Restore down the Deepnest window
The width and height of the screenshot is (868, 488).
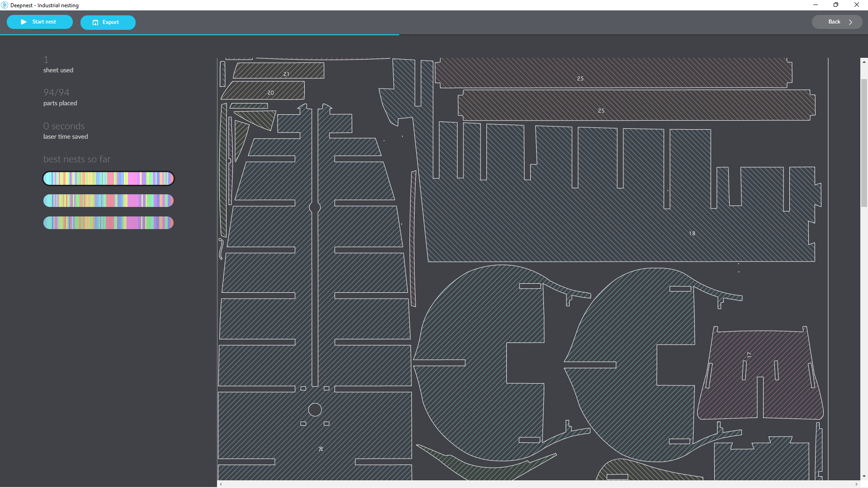click(x=836, y=5)
